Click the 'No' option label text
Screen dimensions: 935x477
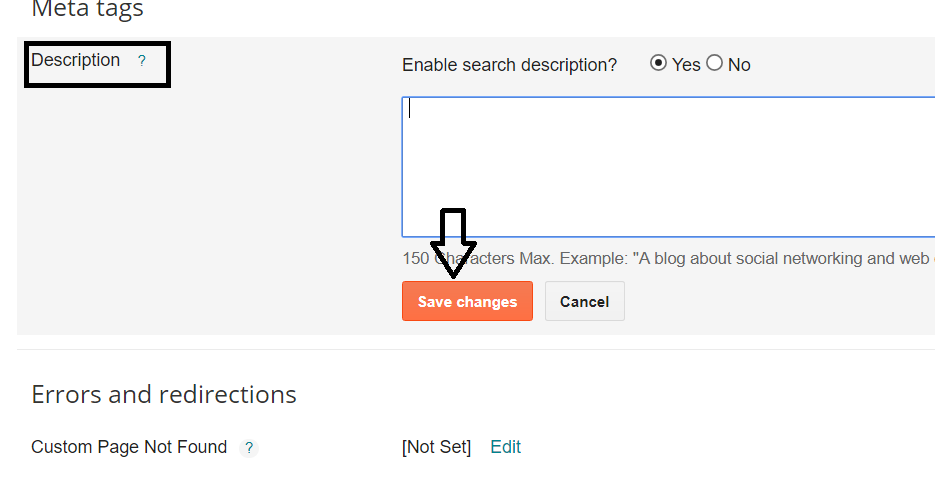[739, 65]
